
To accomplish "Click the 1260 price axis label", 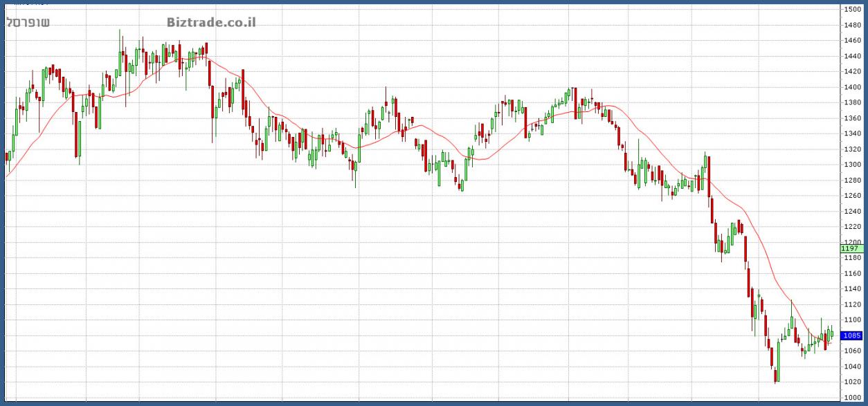I will point(851,196).
